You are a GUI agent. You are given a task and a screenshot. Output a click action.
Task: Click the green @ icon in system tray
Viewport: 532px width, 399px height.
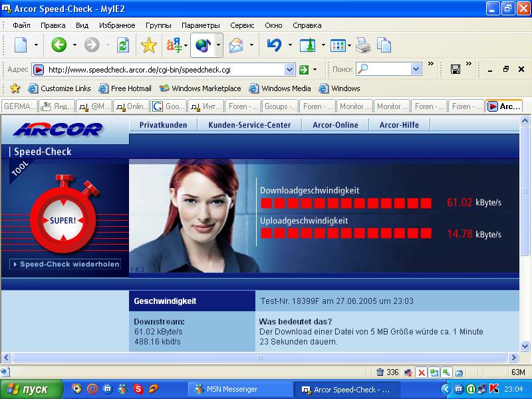point(471,389)
